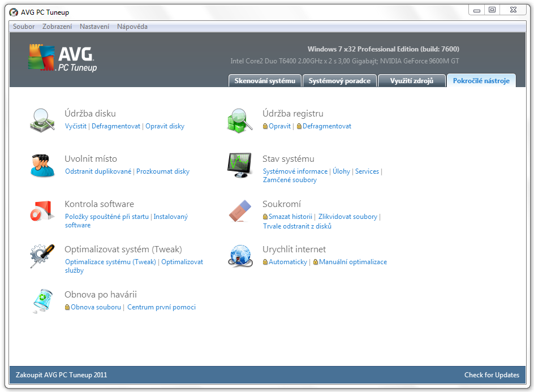The height and width of the screenshot is (392, 534).
Task: Open registry Defragmentovat link
Action: pyautogui.click(x=326, y=126)
